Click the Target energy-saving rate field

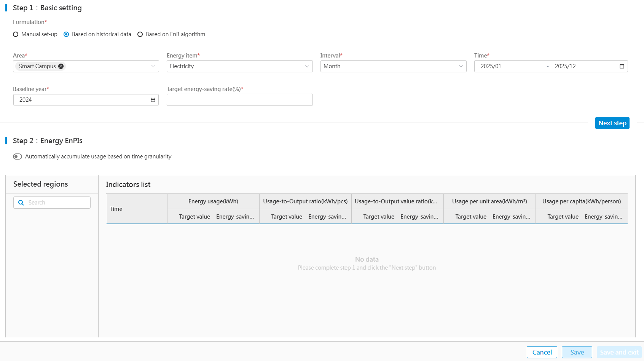[x=239, y=100]
